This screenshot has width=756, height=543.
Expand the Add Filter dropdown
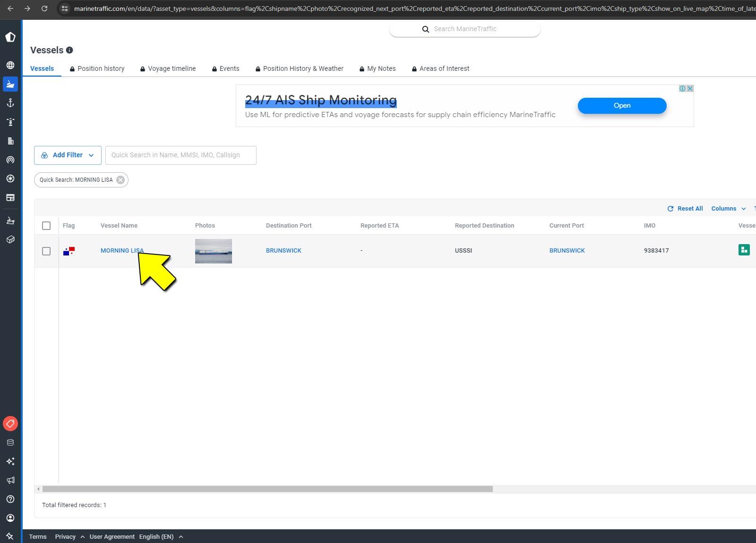[x=68, y=155]
